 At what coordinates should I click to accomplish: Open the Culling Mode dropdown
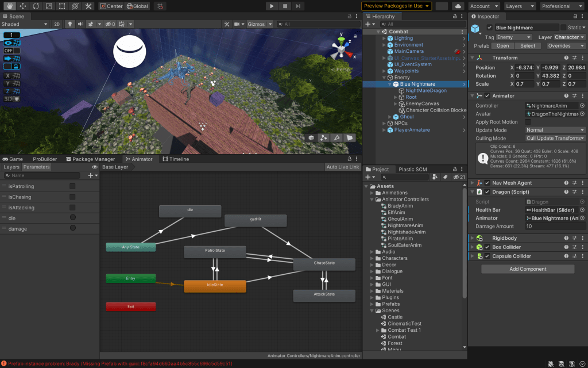tap(555, 139)
